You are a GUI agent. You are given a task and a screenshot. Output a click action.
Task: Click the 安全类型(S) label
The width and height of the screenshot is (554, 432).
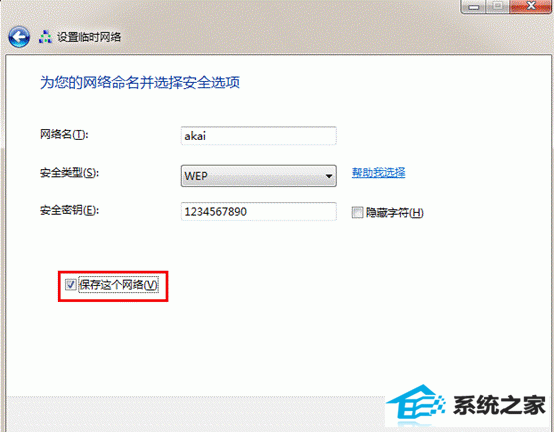pos(69,173)
